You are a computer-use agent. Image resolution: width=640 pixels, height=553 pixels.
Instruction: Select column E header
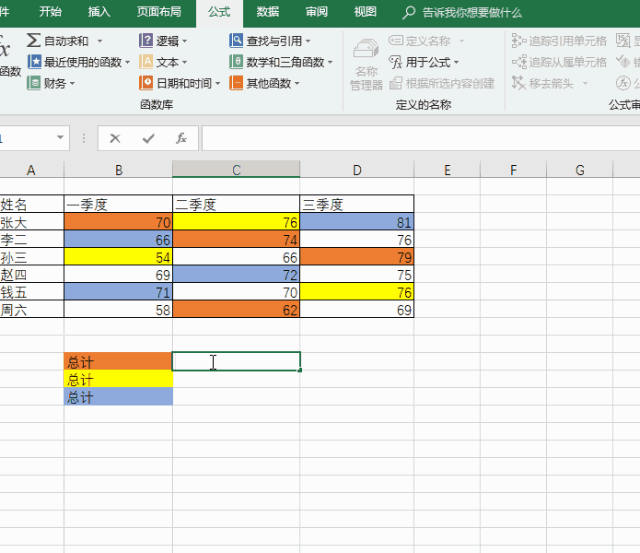pyautogui.click(x=446, y=170)
